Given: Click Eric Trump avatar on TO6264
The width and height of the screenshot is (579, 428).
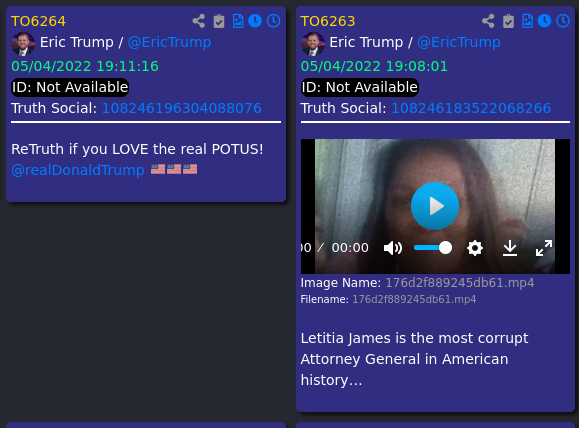Looking at the screenshot, I should [23, 44].
